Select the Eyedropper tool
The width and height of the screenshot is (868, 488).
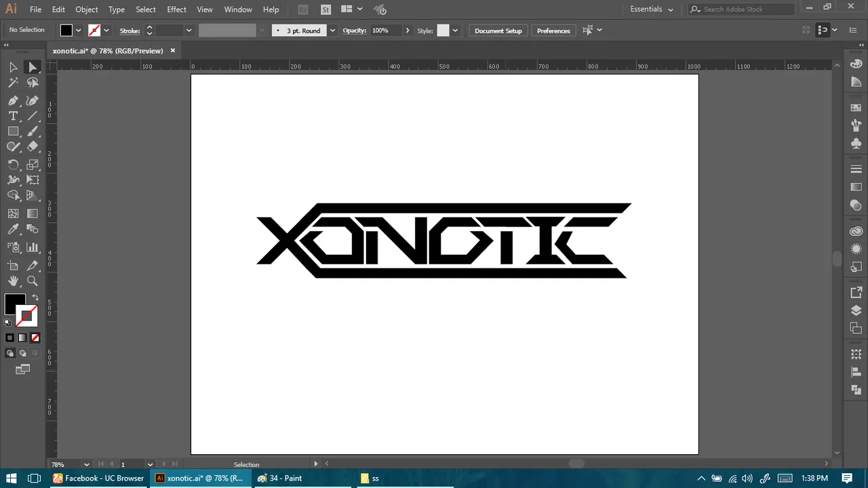click(13, 230)
